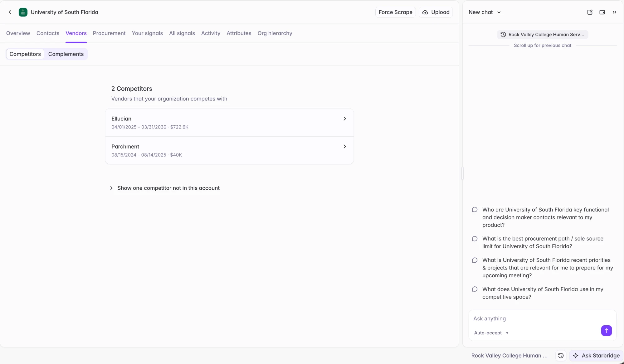Open previous chat Rock Valley College Human Serv chip
Screen dimensions: 624x364
543,35
